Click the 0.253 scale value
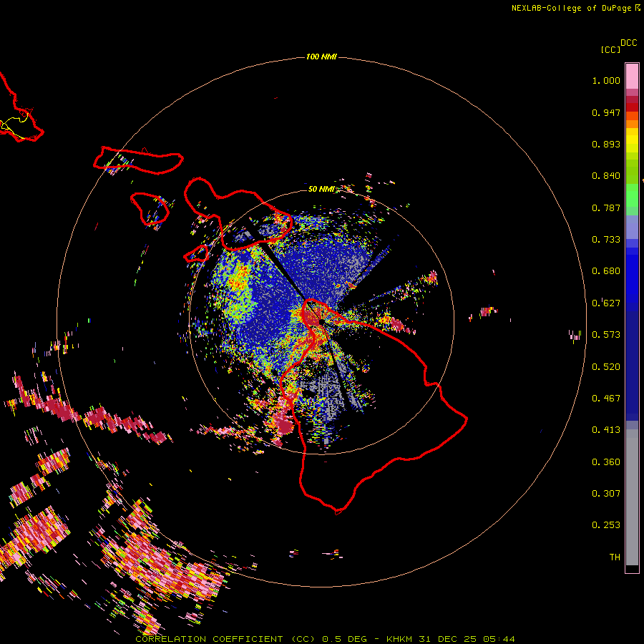 click(606, 525)
